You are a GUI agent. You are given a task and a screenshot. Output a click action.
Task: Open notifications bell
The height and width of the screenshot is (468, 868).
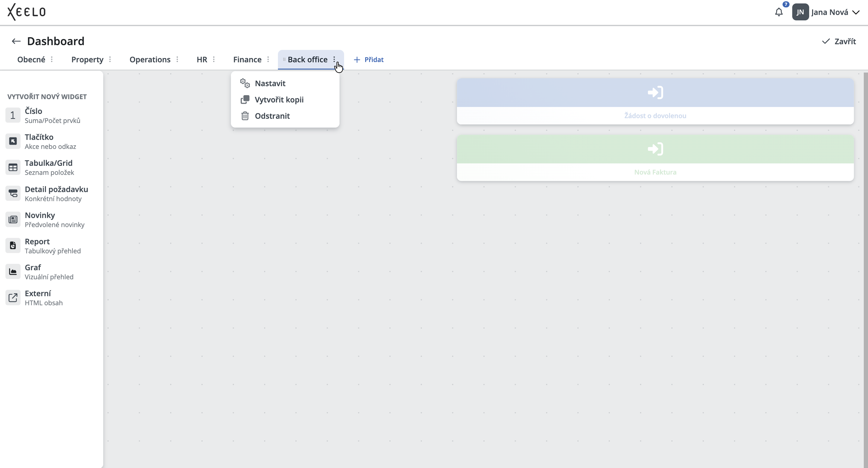779,12
